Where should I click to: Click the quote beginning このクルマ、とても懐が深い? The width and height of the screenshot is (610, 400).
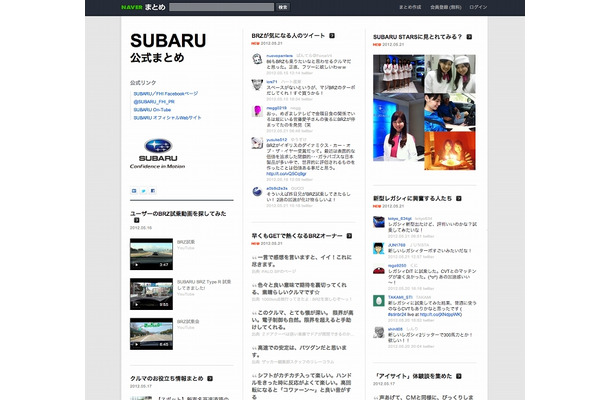pyautogui.click(x=303, y=320)
